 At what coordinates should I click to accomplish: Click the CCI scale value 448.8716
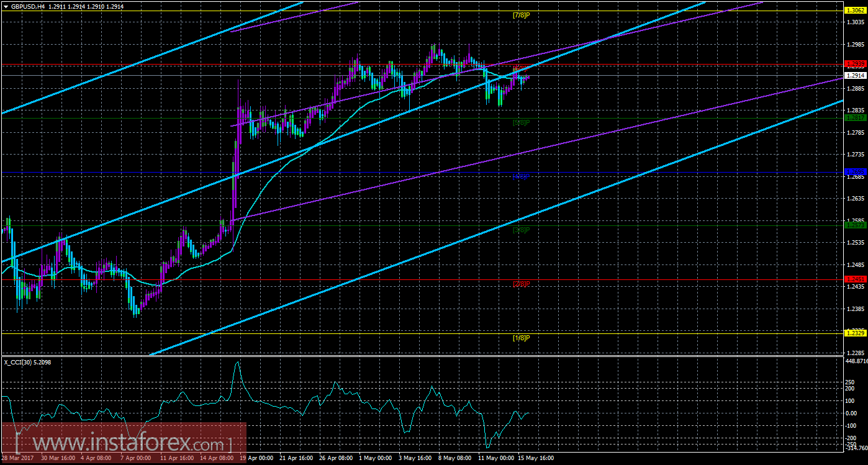tap(857, 361)
